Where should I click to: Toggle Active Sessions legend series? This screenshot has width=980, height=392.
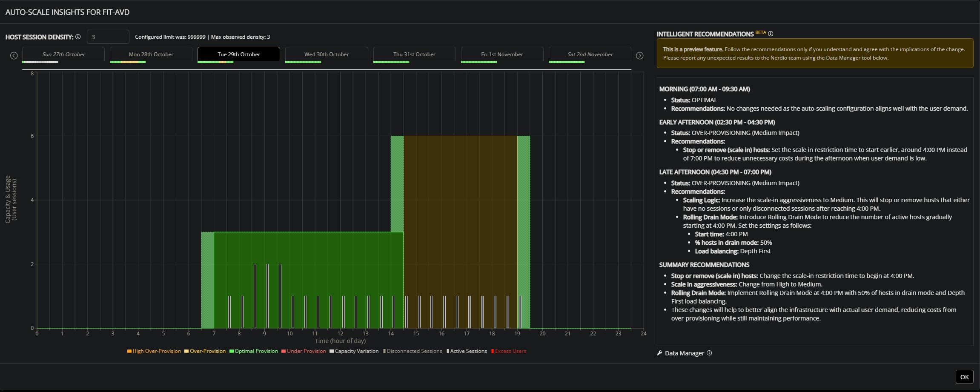point(467,351)
